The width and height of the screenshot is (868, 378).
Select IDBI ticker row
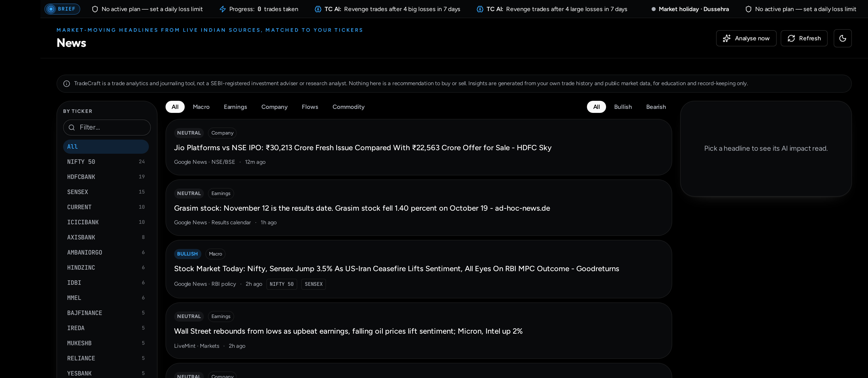pyautogui.click(x=106, y=283)
